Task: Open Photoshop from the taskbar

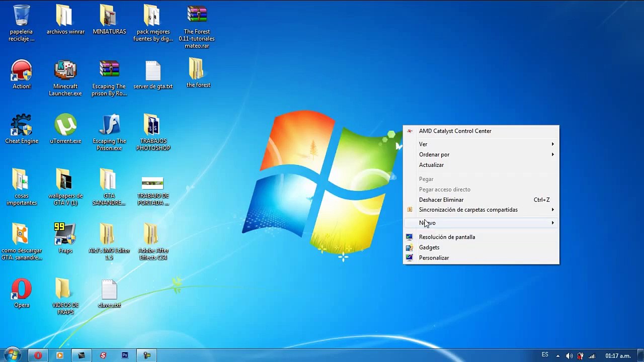Action: [x=125, y=355]
